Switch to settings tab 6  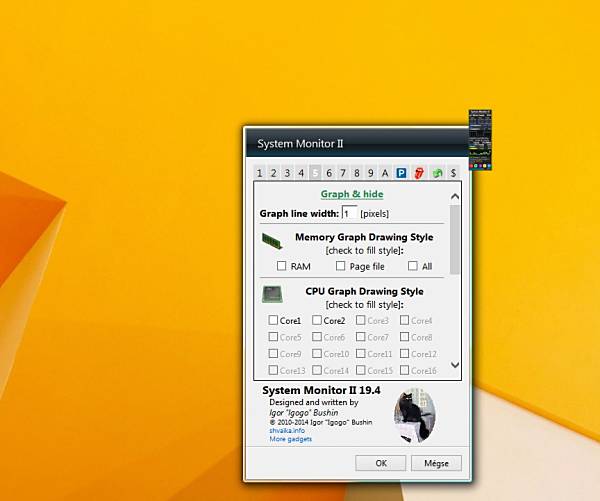point(329,173)
